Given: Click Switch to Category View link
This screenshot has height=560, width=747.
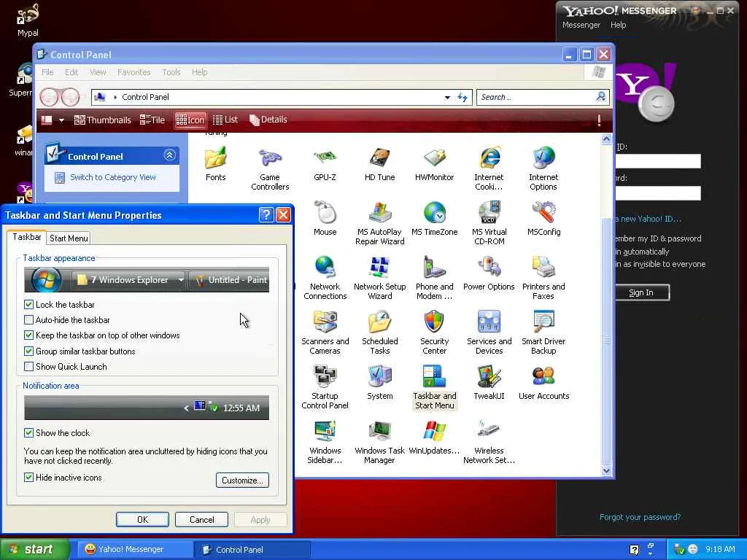Looking at the screenshot, I should coord(113,177).
